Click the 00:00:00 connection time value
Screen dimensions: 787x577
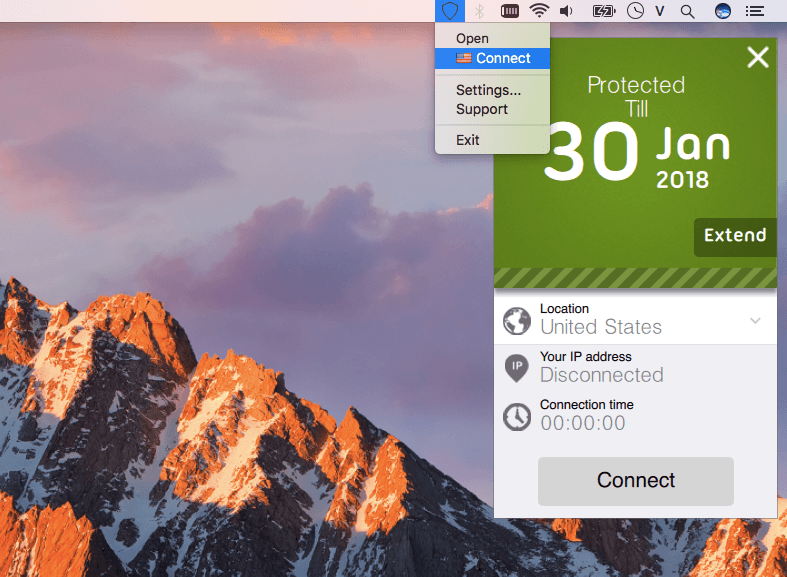(583, 423)
